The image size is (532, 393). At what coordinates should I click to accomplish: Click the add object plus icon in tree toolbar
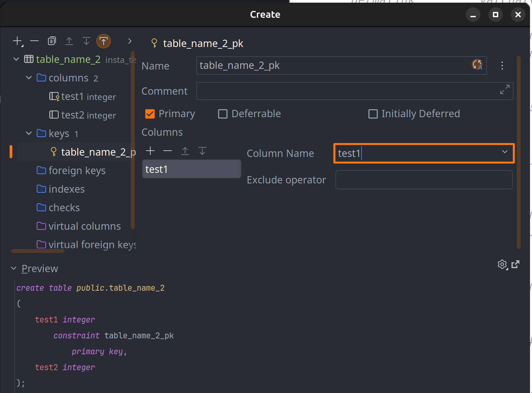pyautogui.click(x=18, y=41)
